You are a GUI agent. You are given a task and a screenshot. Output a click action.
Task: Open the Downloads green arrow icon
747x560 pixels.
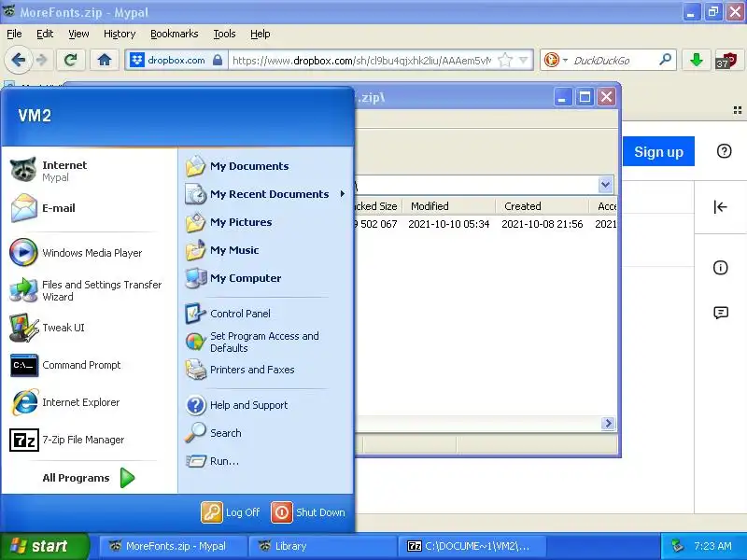click(x=696, y=60)
